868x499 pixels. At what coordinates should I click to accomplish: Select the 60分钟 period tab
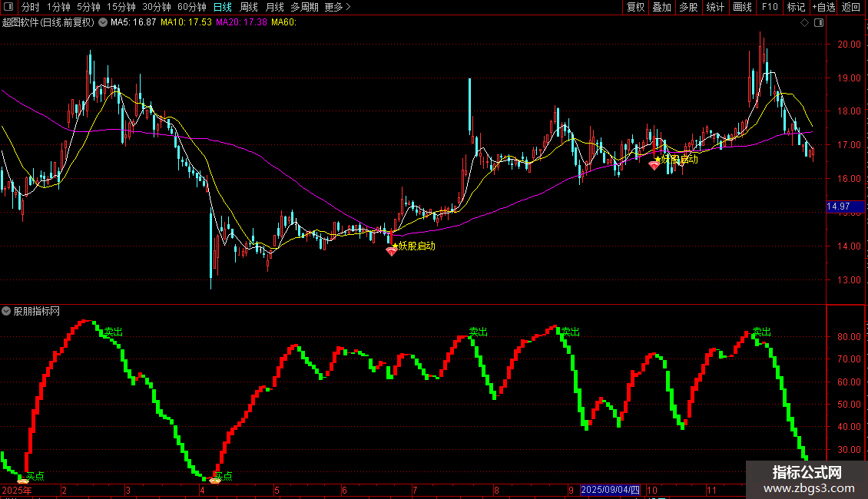coord(192,7)
